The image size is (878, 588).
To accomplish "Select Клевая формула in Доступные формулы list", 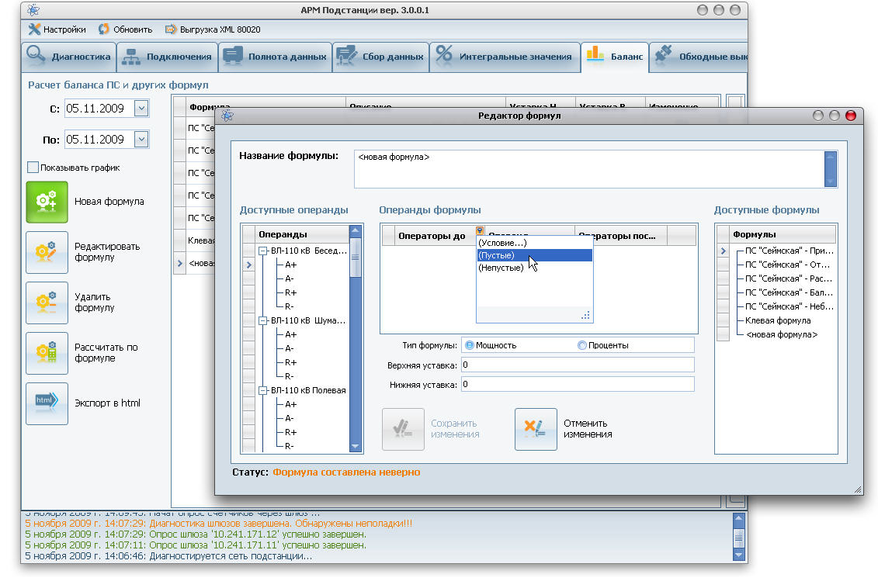I will 778,320.
